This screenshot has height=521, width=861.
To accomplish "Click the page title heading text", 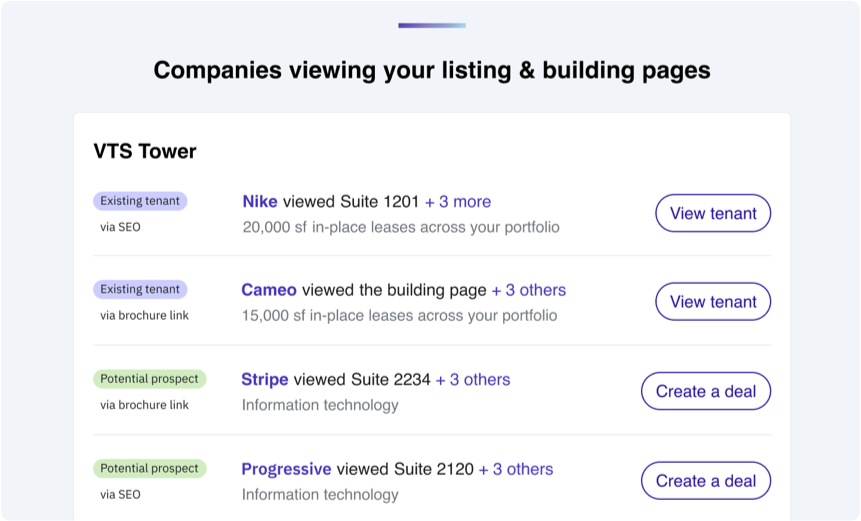I will click(x=432, y=70).
